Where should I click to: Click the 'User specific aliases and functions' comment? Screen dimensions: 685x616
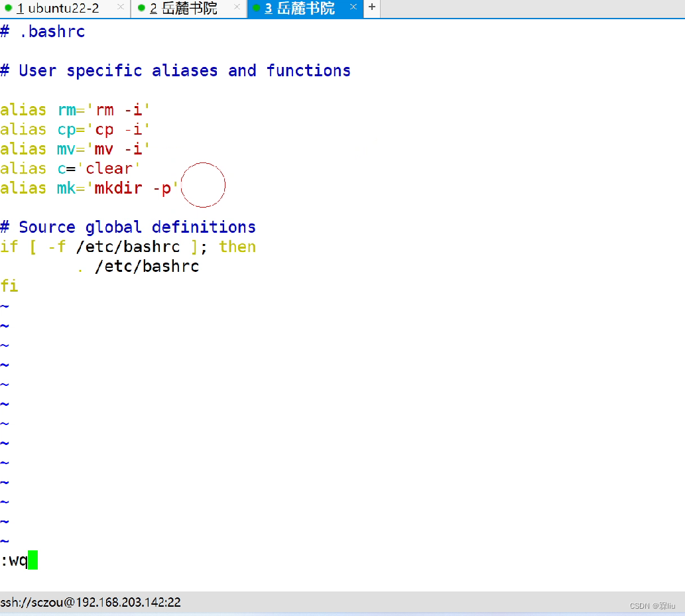pyautogui.click(x=176, y=71)
